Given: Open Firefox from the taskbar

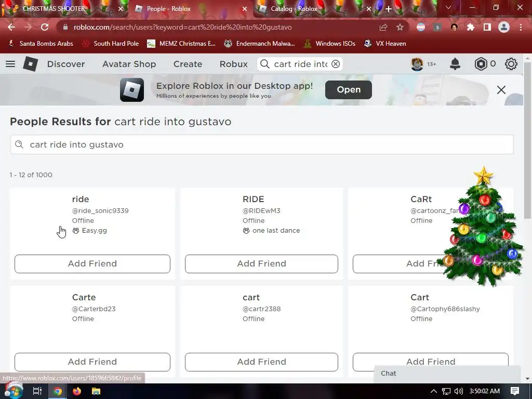Looking at the screenshot, I should [x=77, y=391].
